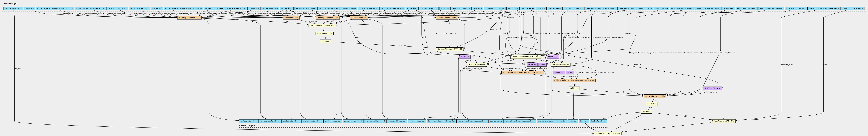Select the "NORMAL,TUMOR" default value node
Screen dimensions: 868x136
point(713,88)
